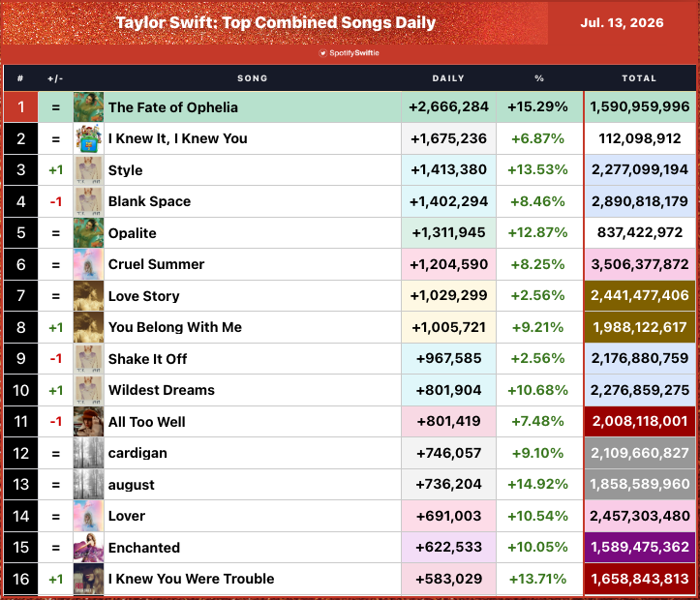This screenshot has height=600, width=700.
Task: Click daily value +1,675,236
Action: [448, 138]
